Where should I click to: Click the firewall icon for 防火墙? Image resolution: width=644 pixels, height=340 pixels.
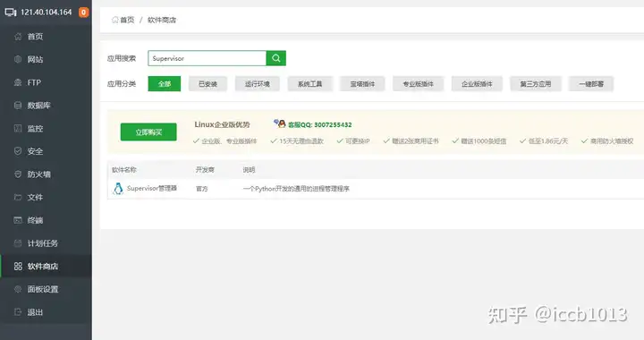(x=18, y=174)
